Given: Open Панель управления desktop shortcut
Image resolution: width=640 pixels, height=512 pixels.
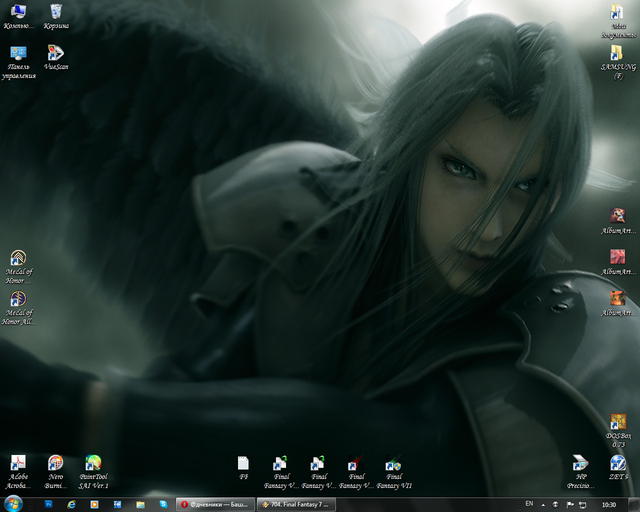Looking at the screenshot, I should (x=18, y=62).
